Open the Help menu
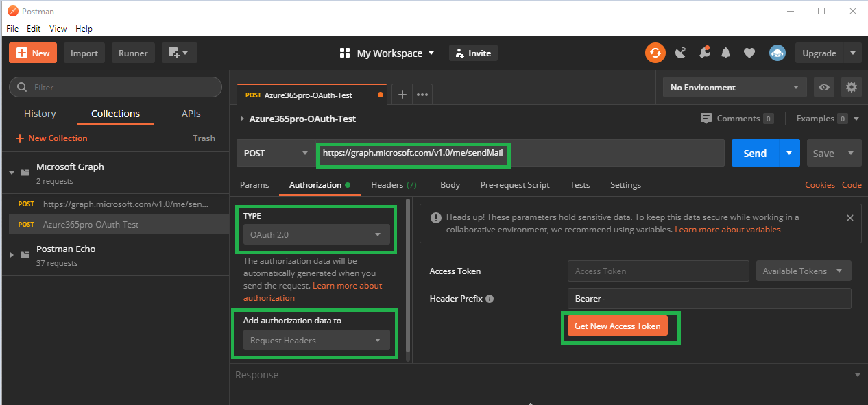 point(84,29)
